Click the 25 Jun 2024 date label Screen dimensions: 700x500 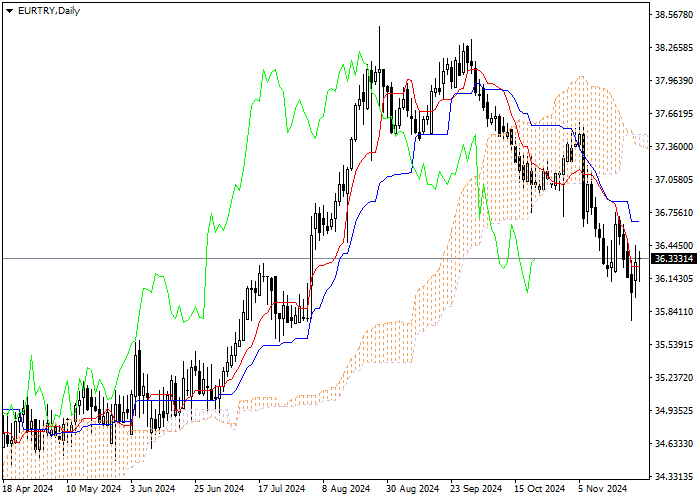(219, 489)
